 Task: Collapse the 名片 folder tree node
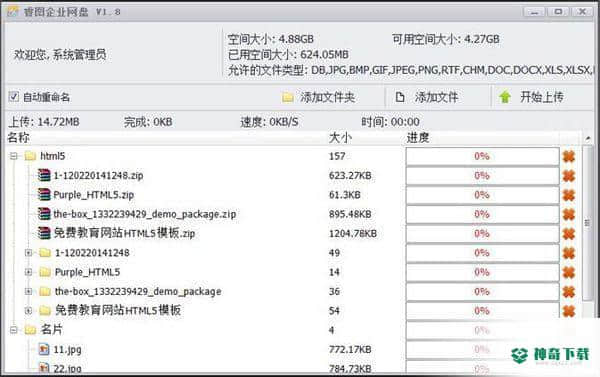[14, 330]
